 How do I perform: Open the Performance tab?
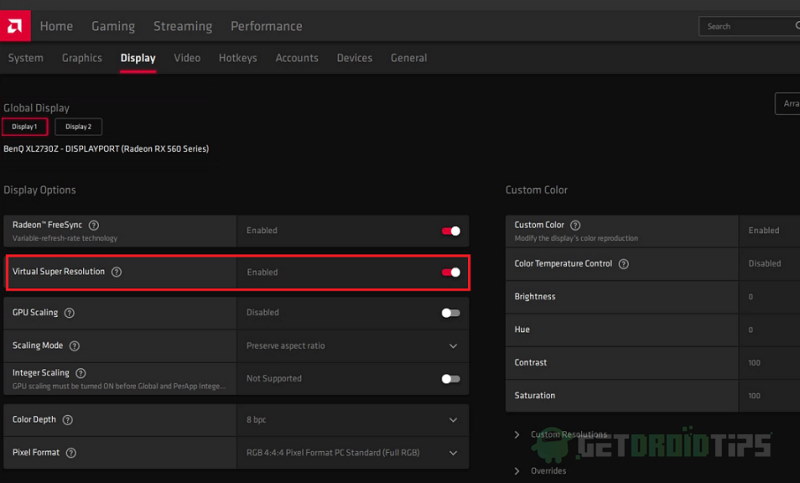pyautogui.click(x=266, y=26)
